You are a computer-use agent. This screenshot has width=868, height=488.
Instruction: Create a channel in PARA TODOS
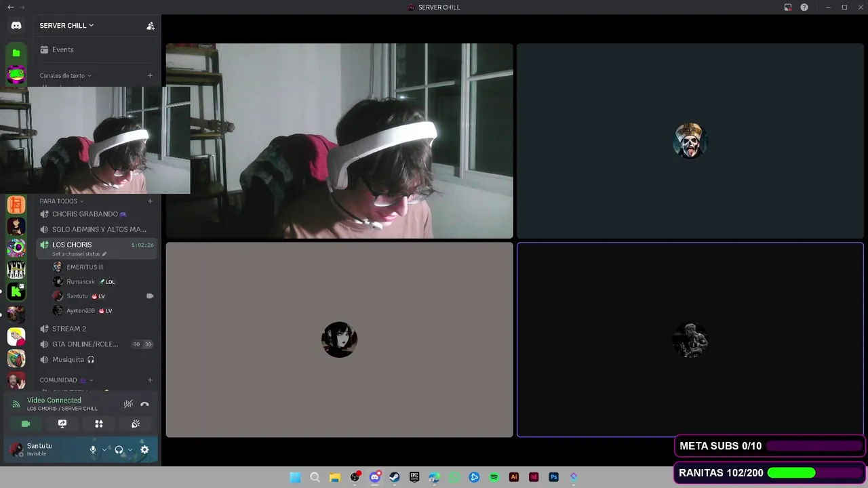tap(150, 201)
